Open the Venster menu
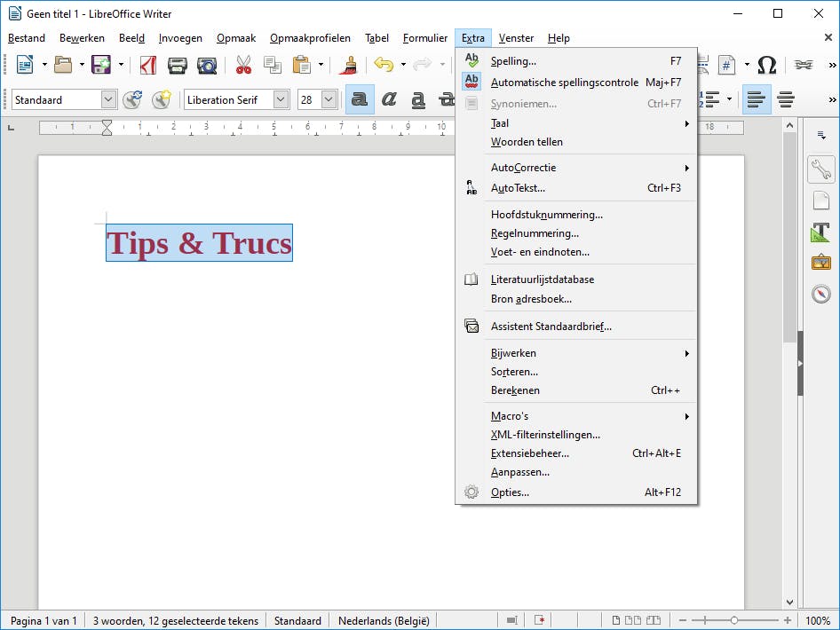Viewport: 840px width, 630px height. (516, 38)
